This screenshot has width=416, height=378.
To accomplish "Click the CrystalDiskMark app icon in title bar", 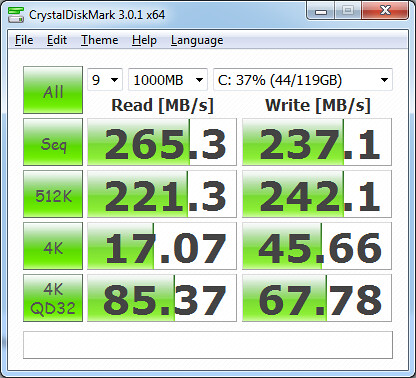I will (16, 14).
